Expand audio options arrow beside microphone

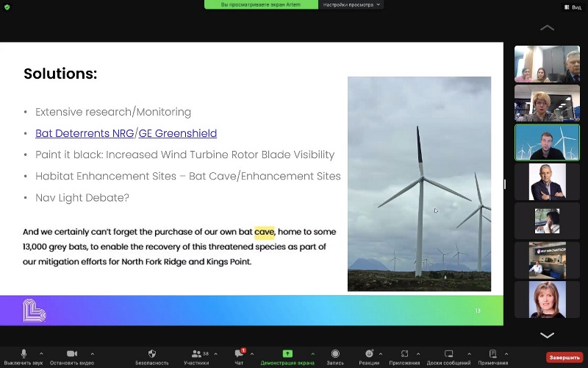(x=41, y=354)
